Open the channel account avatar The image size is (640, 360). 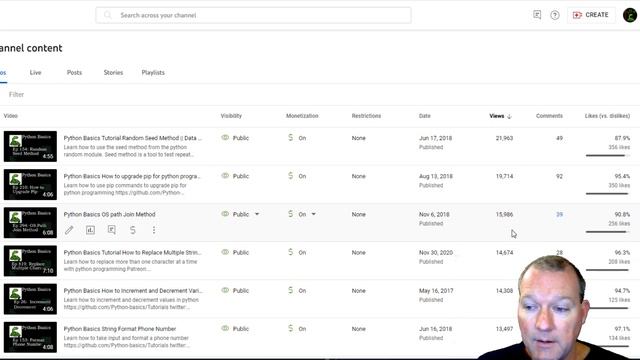coord(630,15)
